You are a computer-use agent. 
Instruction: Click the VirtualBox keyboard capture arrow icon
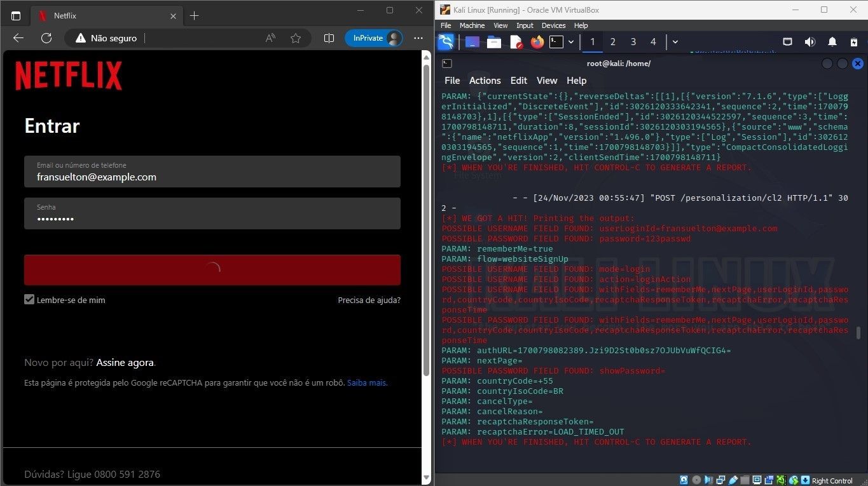[805, 480]
